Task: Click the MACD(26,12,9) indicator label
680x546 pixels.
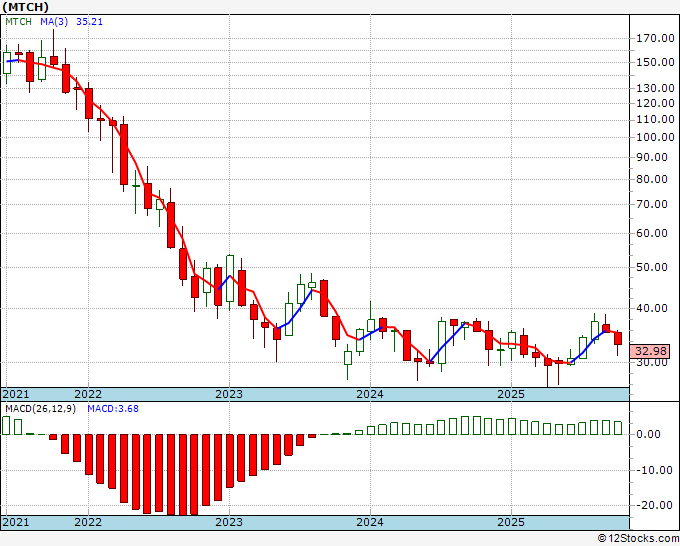Action: pos(40,409)
